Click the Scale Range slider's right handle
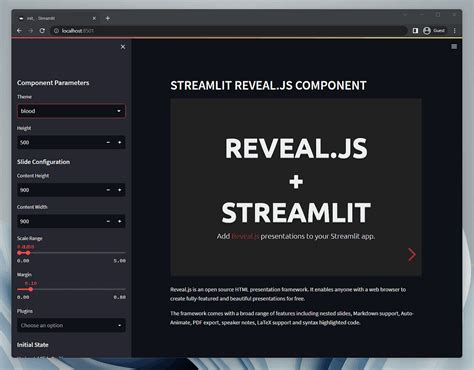The image size is (474, 370). click(28, 253)
